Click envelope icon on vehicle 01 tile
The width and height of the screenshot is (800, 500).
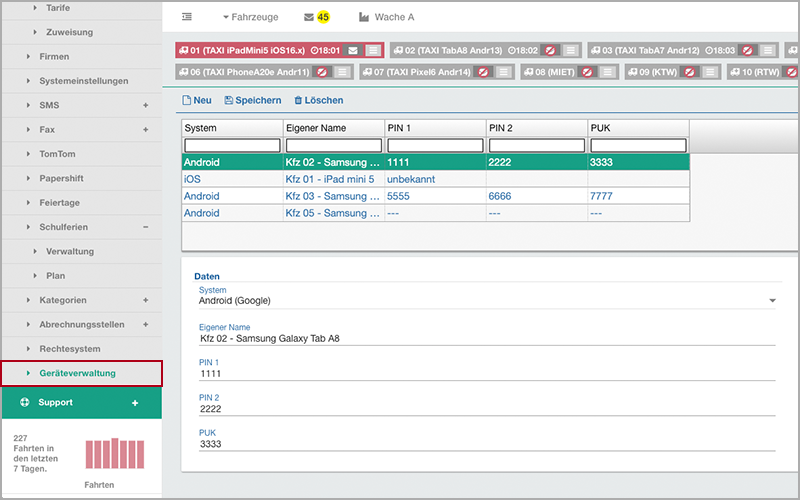click(353, 50)
